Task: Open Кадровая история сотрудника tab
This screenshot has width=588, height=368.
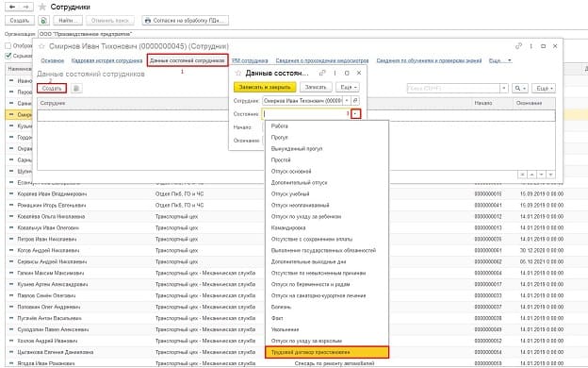Action: pos(106,60)
